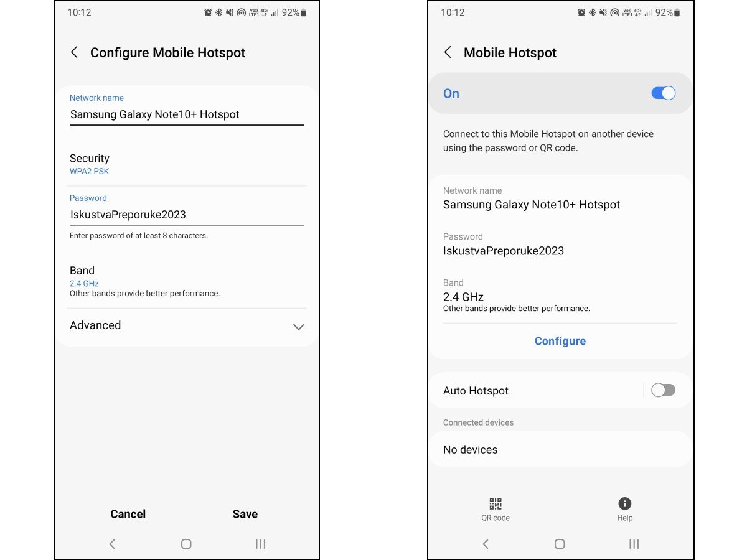Viewport: 747px width, 560px height.
Task: Go back from Configure Mobile Hotspot screen
Action: pos(75,52)
